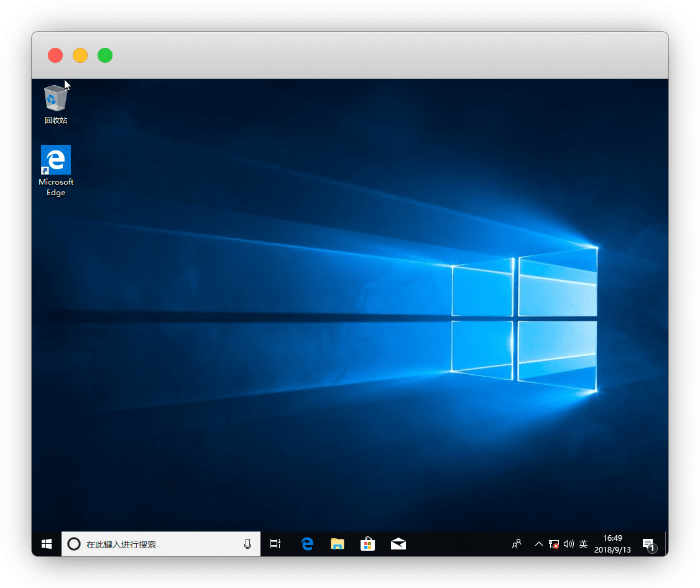Click the green maximize window button
This screenshot has width=700, height=588.
[105, 55]
